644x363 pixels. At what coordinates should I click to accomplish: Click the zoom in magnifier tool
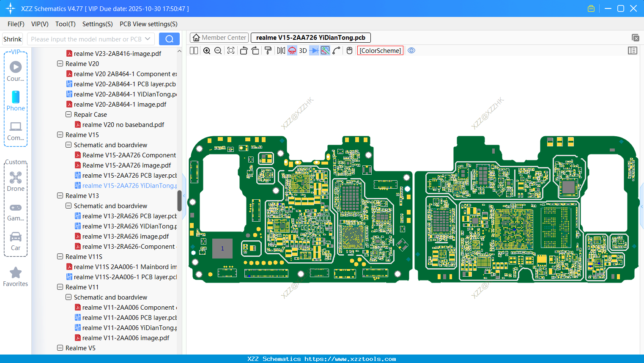click(207, 51)
